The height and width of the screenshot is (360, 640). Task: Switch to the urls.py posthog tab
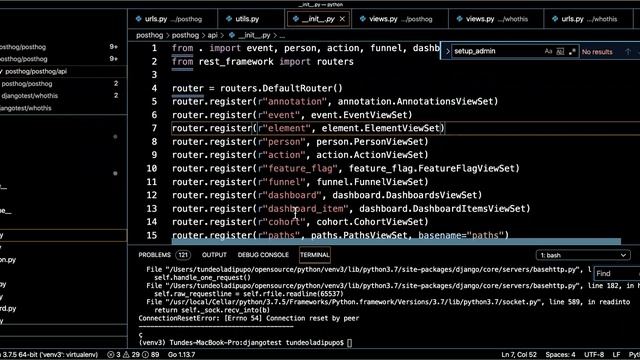173,19
